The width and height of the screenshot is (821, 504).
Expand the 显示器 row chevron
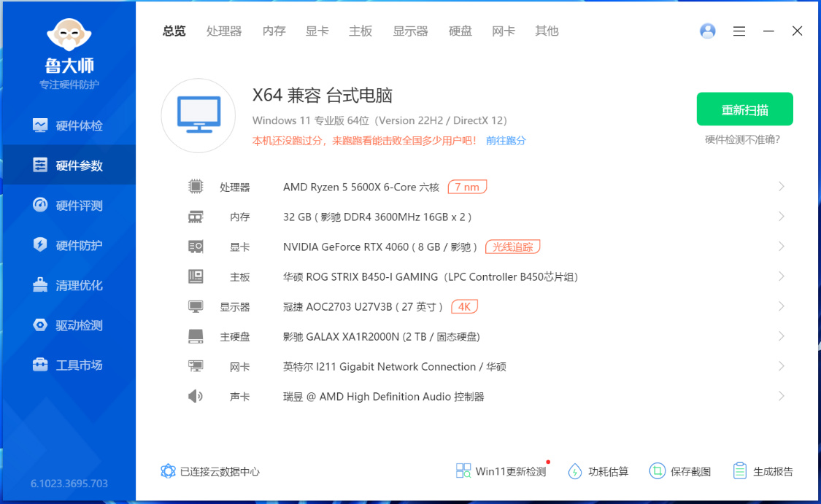tap(781, 306)
